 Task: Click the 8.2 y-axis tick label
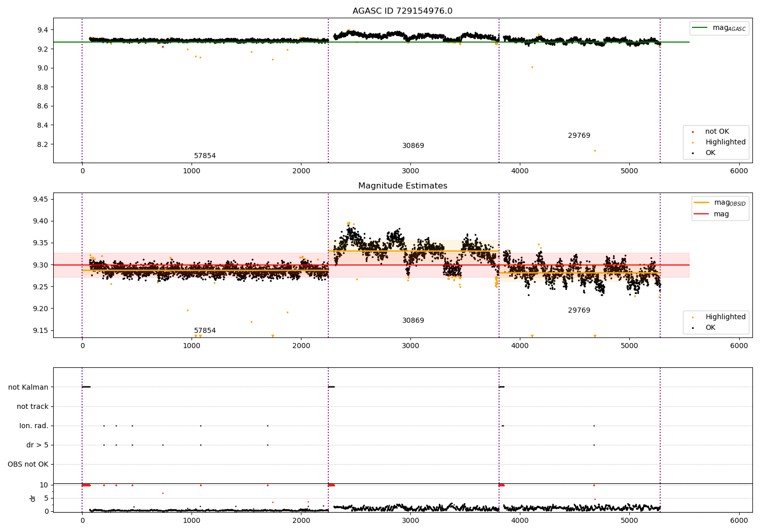tap(43, 144)
